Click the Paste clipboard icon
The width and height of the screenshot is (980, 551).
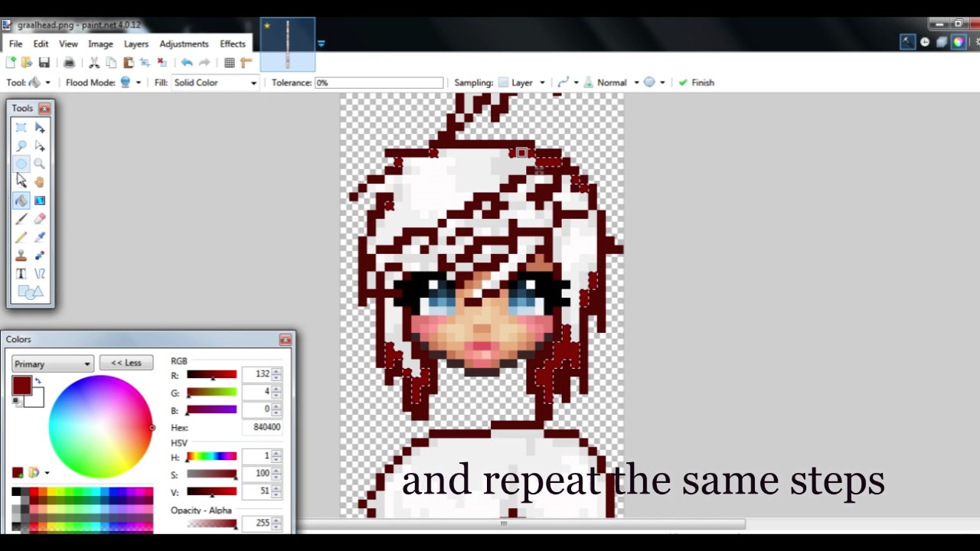(x=128, y=63)
